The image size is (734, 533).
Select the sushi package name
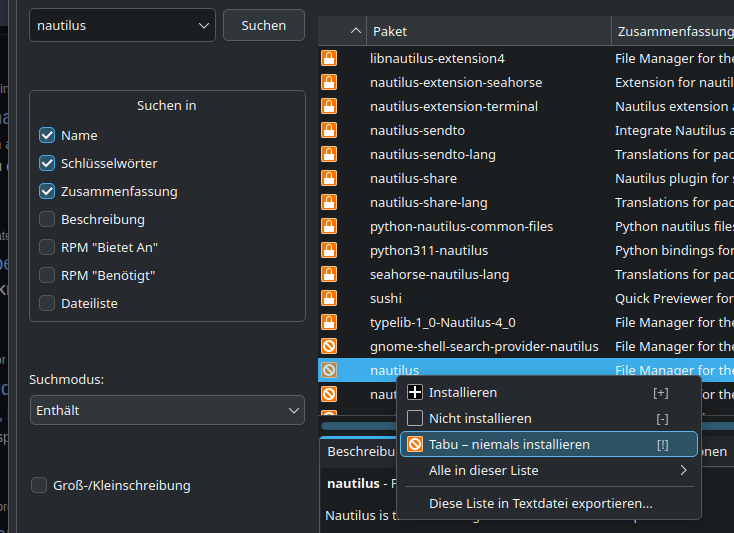pyautogui.click(x=386, y=298)
